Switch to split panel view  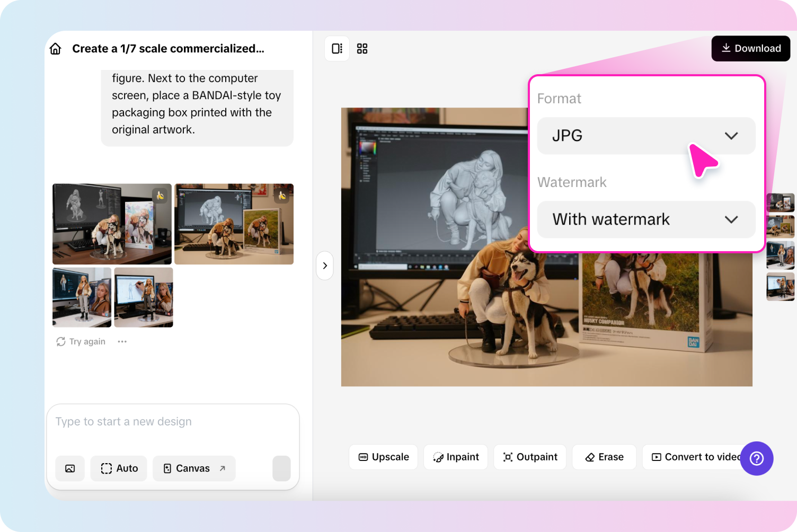tap(337, 49)
